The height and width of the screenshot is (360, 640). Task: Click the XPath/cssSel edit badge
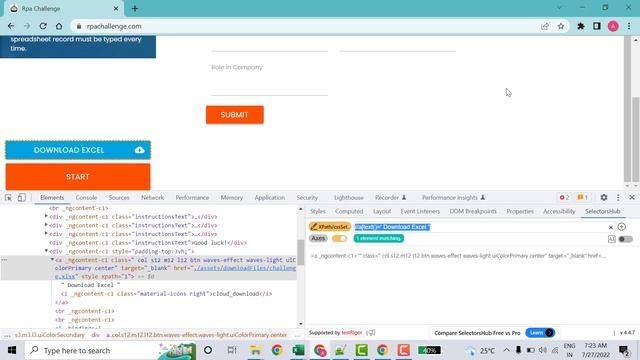[330, 227]
